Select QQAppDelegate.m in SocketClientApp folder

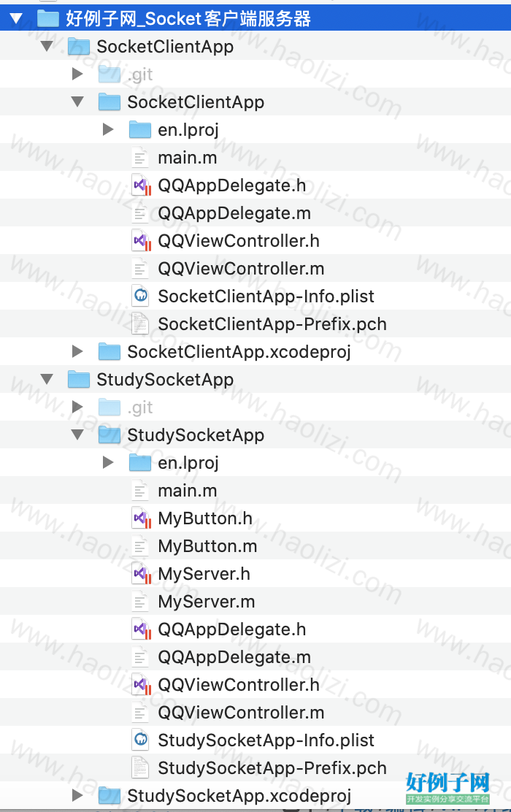[234, 213]
